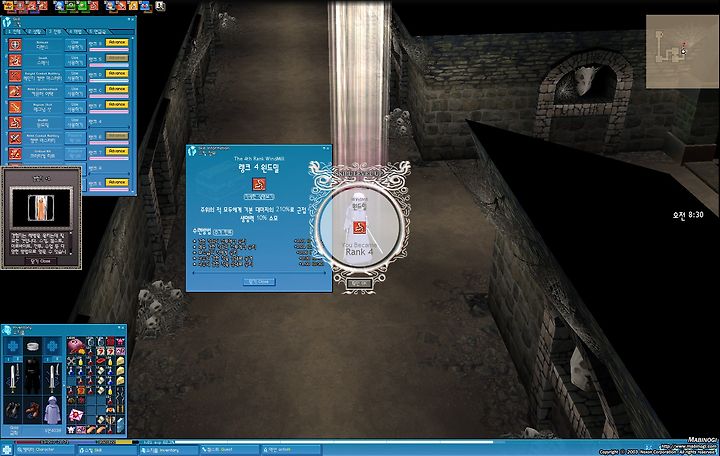This screenshot has height=456, width=720.
Task: Click the scrollbar in the brown item dialog
Action: pyautogui.click(x=71, y=243)
